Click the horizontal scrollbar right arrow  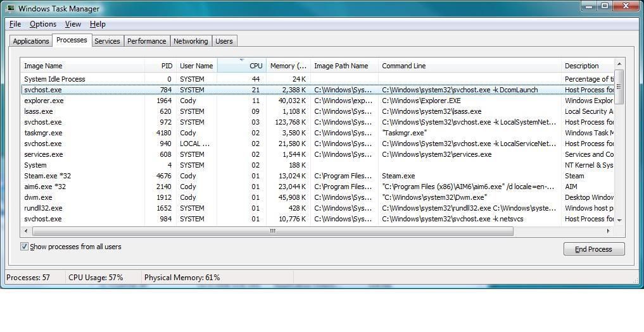pyautogui.click(x=609, y=231)
